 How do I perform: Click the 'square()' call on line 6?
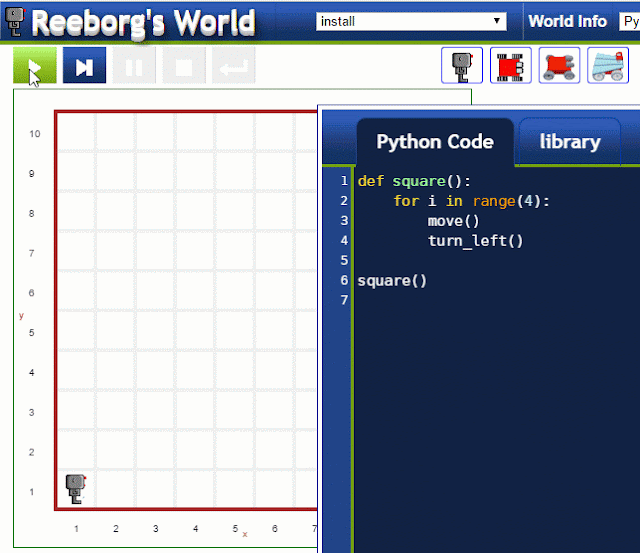[392, 280]
